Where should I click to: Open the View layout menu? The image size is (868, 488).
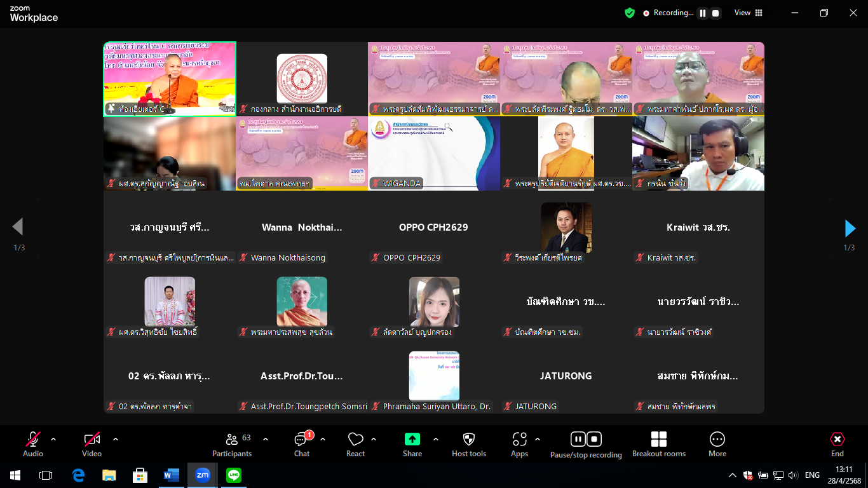coord(749,13)
